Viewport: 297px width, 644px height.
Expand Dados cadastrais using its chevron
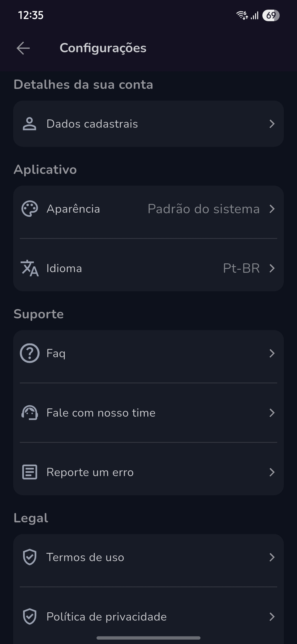point(272,124)
